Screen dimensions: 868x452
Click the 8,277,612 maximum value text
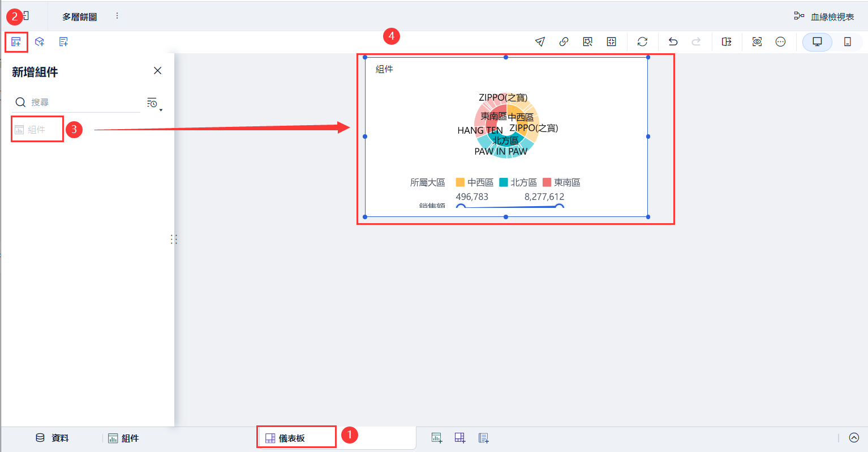point(544,197)
